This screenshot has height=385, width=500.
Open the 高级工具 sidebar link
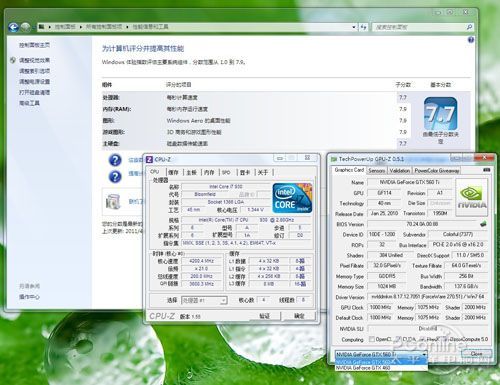pos(29,103)
